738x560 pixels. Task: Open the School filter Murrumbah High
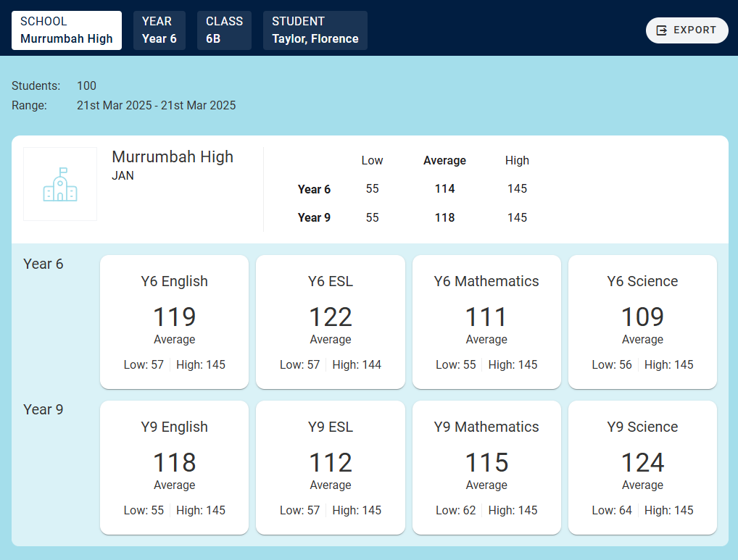[x=67, y=30]
